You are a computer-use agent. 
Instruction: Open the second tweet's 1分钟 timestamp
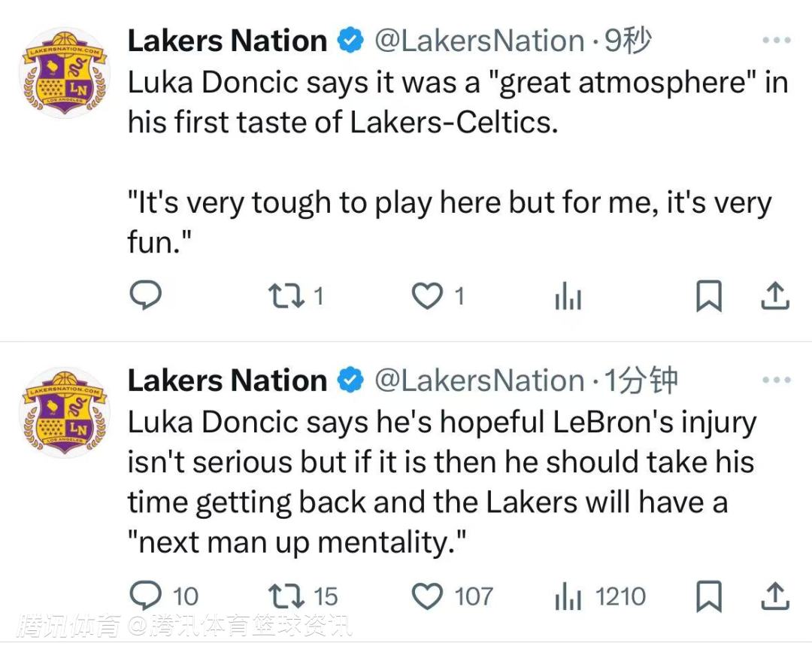tap(641, 381)
